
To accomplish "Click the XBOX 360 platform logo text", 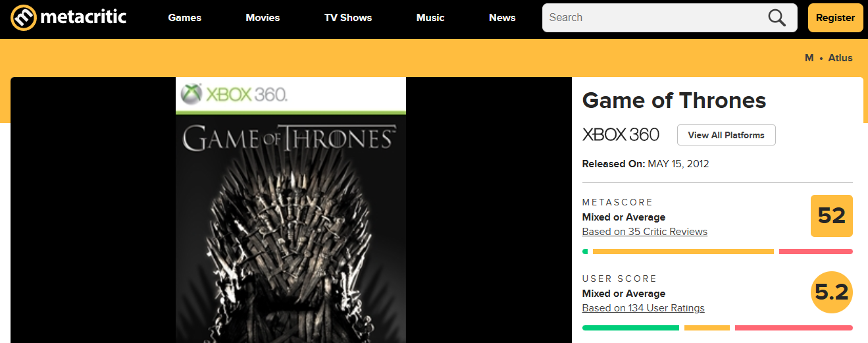I will 621,135.
